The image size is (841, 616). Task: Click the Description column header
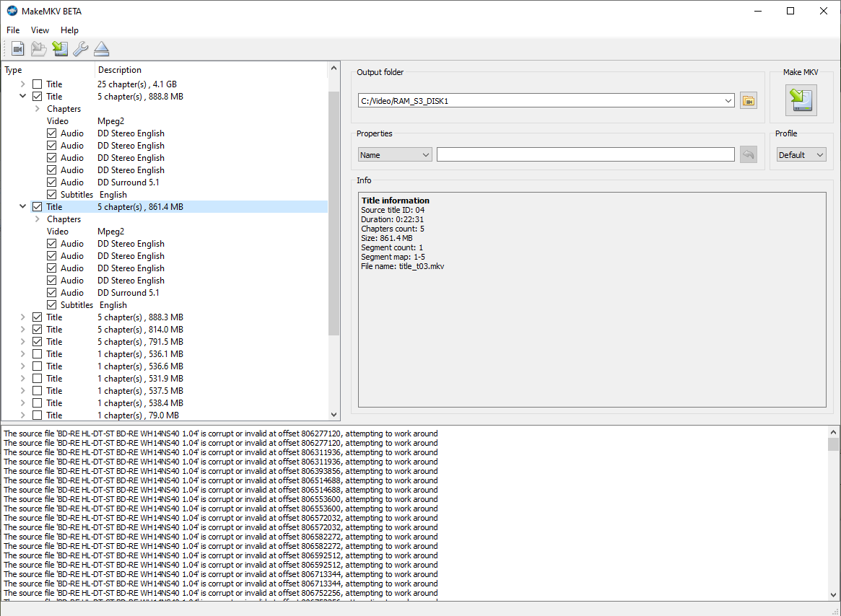(x=212, y=70)
